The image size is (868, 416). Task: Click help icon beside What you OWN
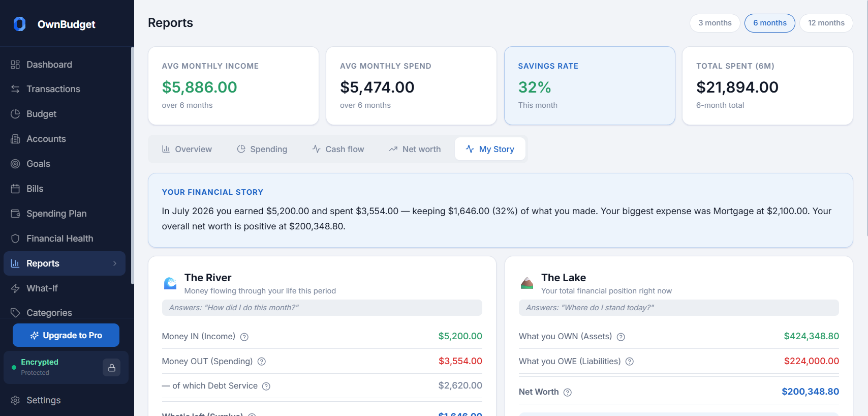click(621, 337)
